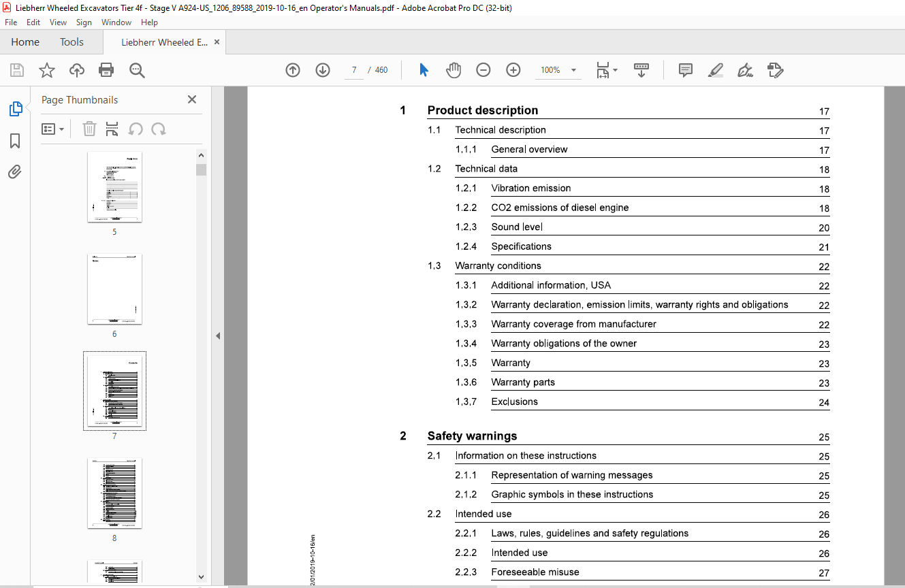Open Vibration emission entry

tap(531, 188)
